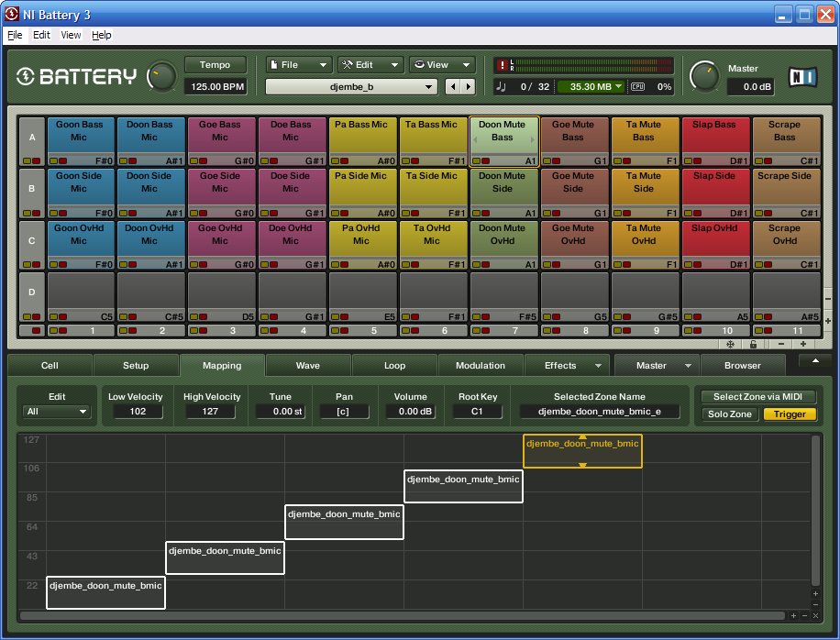Switch to the Cell tab

click(x=50, y=366)
